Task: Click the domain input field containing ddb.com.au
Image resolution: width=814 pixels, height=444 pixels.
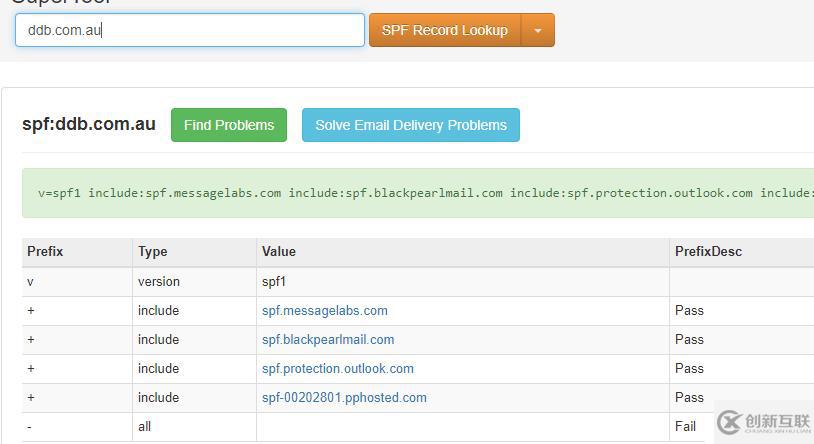Action: click(190, 30)
